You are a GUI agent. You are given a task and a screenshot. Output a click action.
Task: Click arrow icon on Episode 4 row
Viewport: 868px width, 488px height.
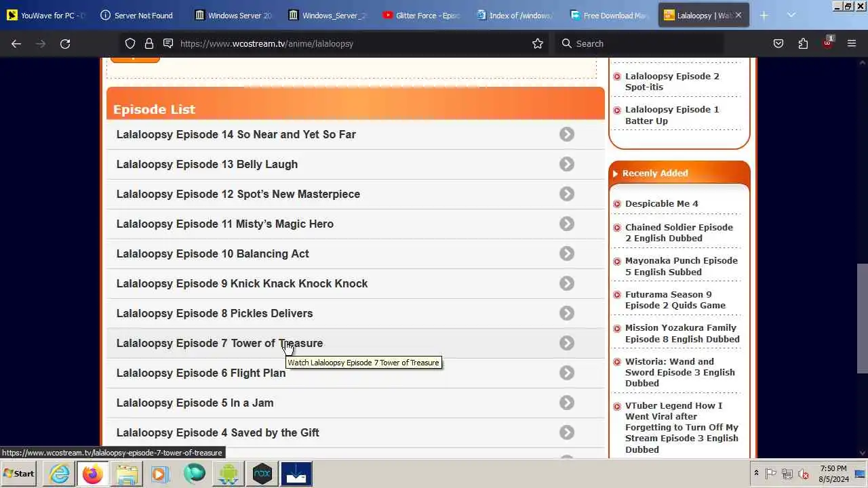click(x=567, y=432)
